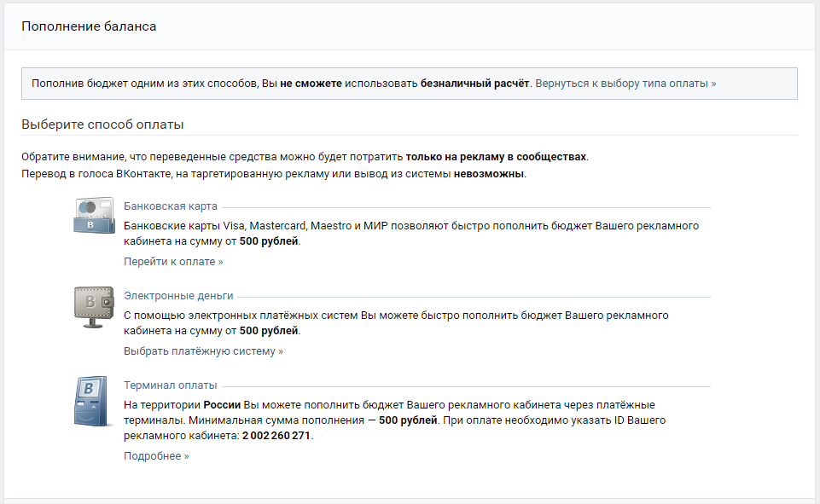Click bold text только на рекламу в сообществах
This screenshot has height=504, width=820.
496,157
